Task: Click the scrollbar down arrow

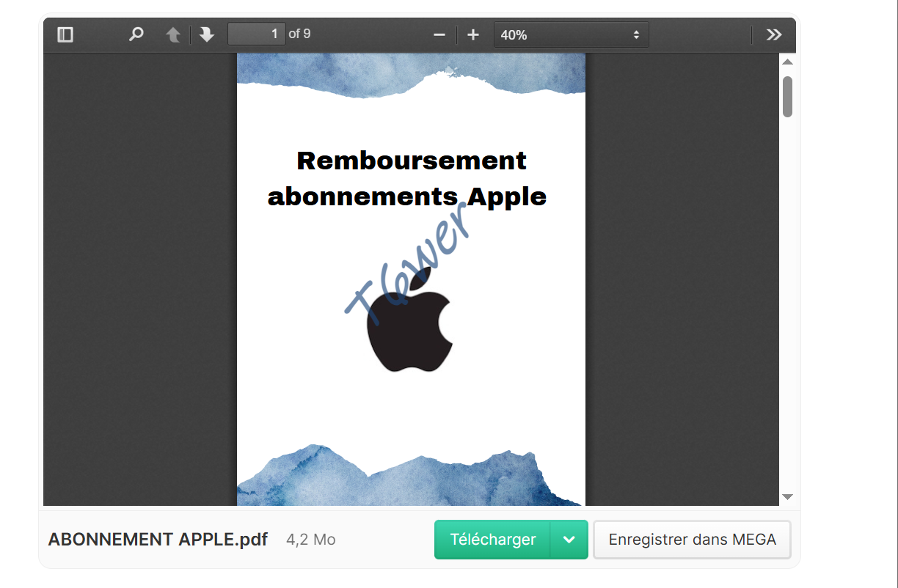Action: click(x=788, y=496)
